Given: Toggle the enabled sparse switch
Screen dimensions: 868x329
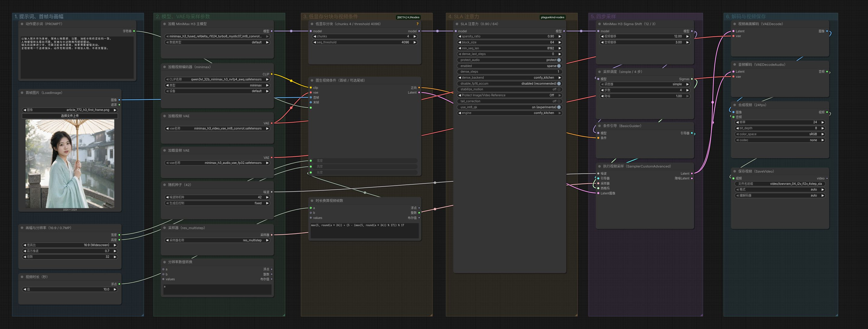Looking at the screenshot, I should (x=559, y=66).
